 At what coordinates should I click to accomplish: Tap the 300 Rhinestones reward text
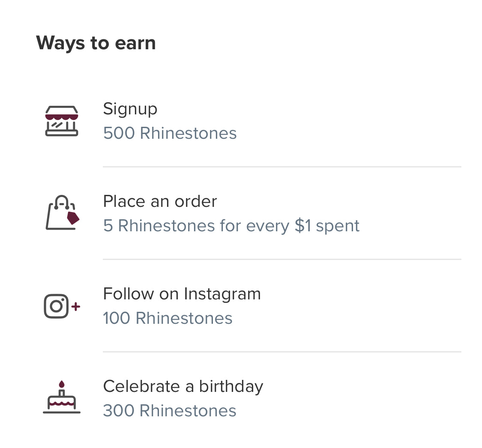coord(170,411)
